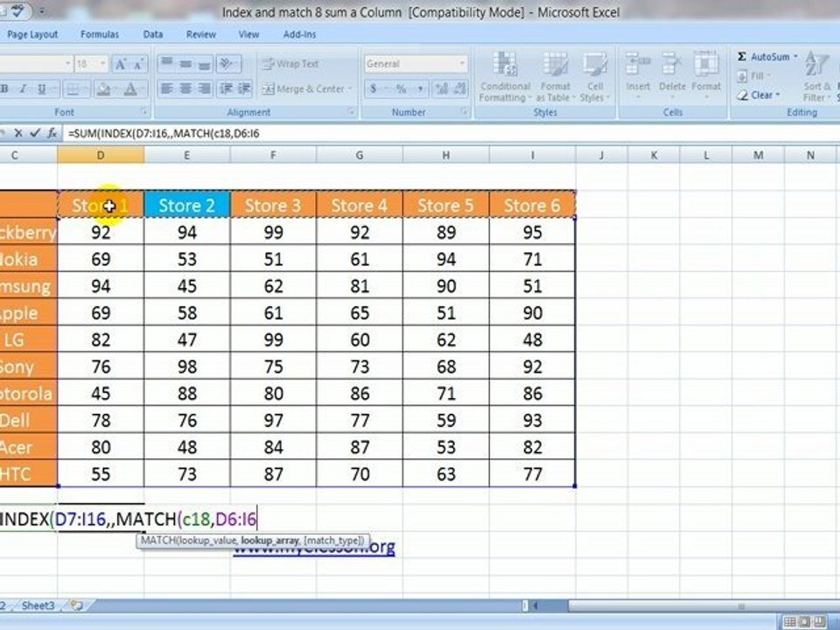Toggle Italic formatting
This screenshot has width=840, height=630.
(23, 89)
